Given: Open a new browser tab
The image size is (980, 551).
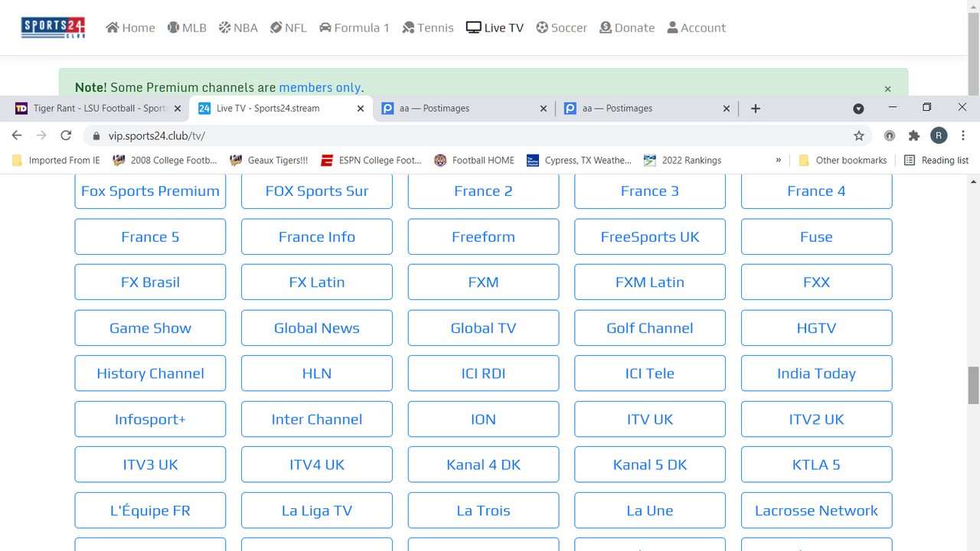Looking at the screenshot, I should click(755, 109).
